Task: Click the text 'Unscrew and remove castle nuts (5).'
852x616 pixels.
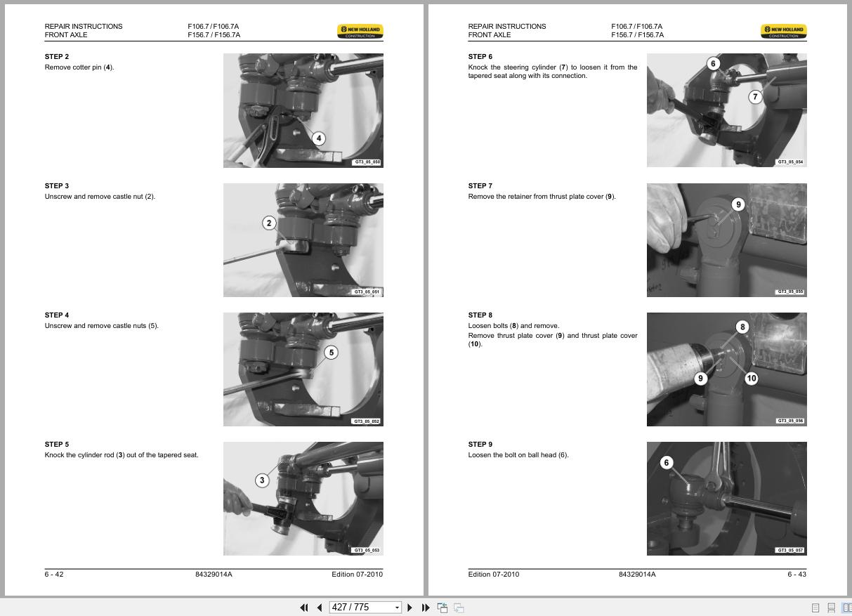Action: (102, 326)
